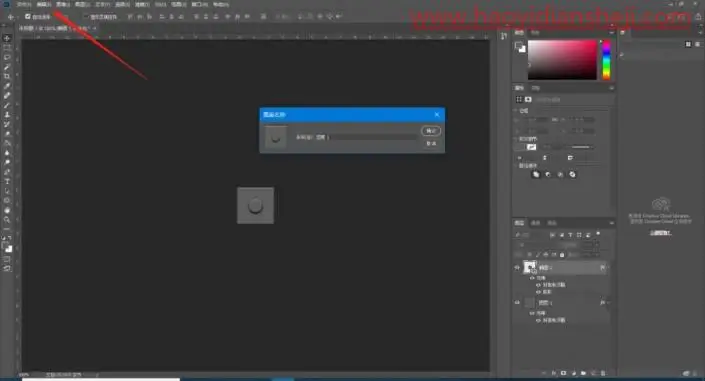
Task: Hide the selected layer via its eye icon
Action: pos(517,268)
